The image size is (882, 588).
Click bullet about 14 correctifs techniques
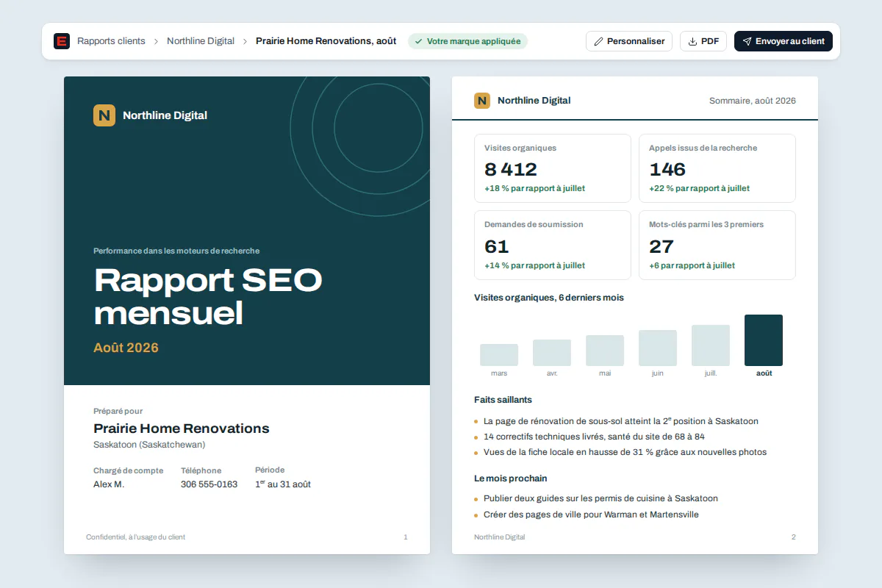(594, 437)
